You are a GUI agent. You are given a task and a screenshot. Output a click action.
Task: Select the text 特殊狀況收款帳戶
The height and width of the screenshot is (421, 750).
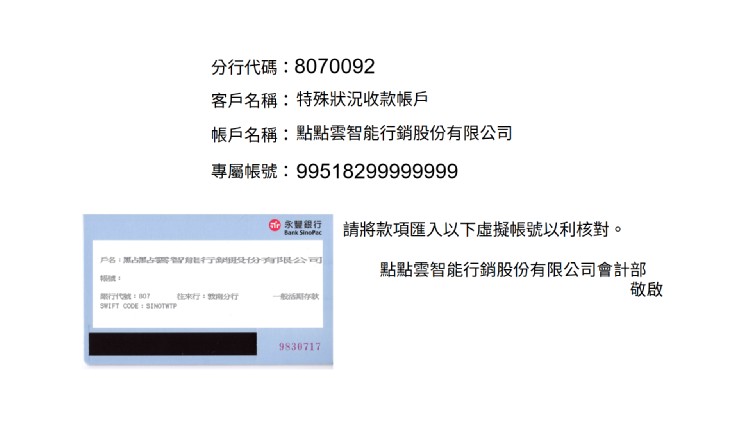coord(362,99)
